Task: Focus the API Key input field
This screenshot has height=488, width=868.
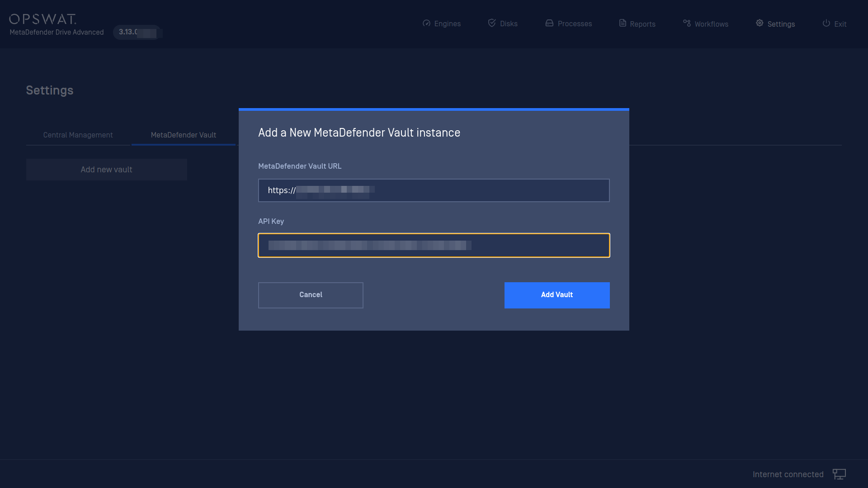Action: point(434,245)
